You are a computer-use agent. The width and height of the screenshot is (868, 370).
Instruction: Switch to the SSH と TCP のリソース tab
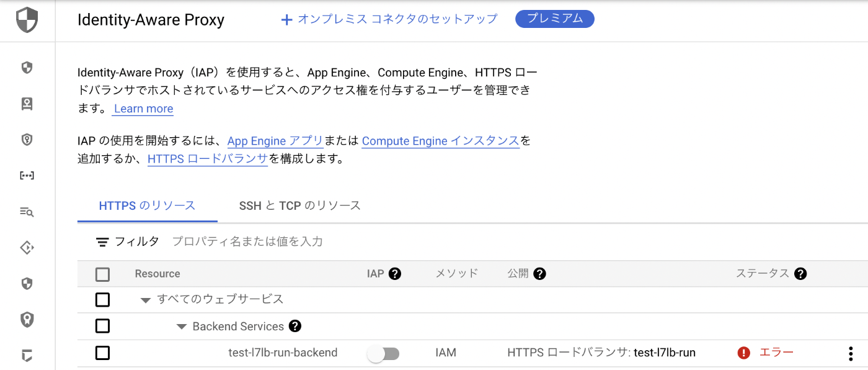(300, 205)
